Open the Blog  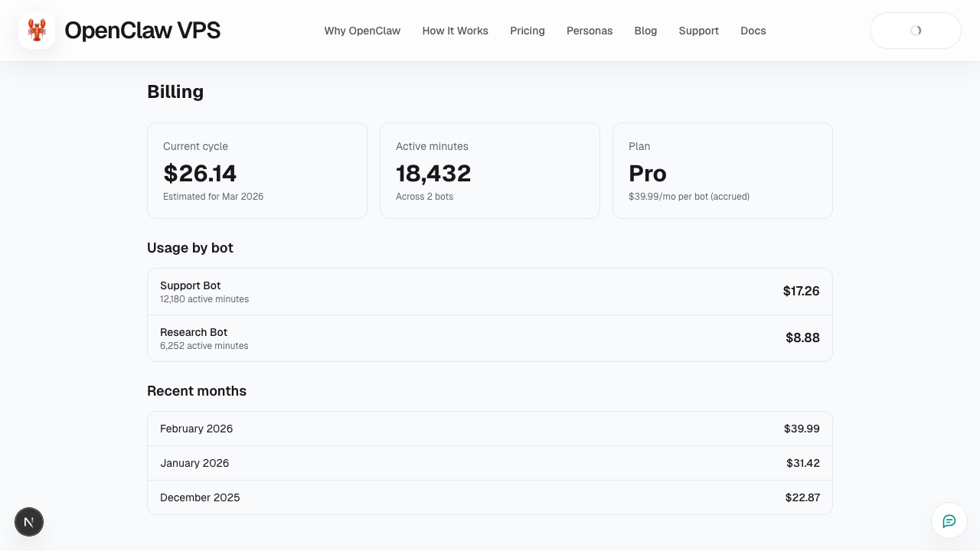(x=645, y=31)
